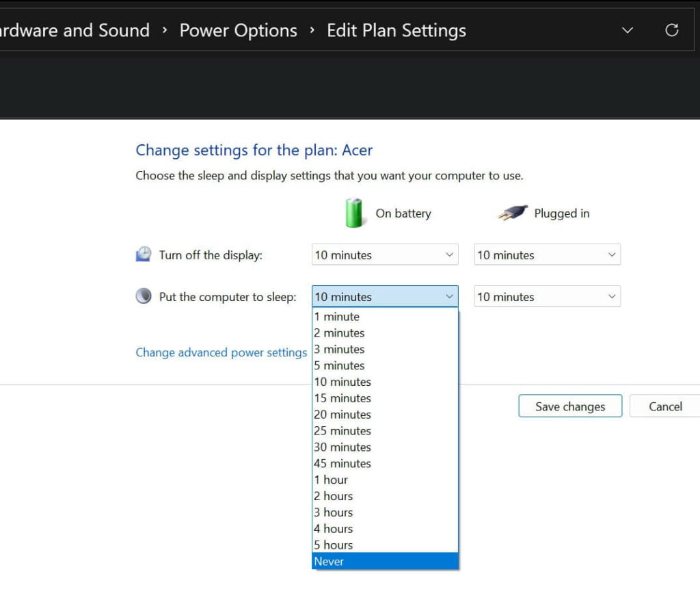The image size is (700, 600).
Task: Click the Cancel button
Action: point(664,406)
